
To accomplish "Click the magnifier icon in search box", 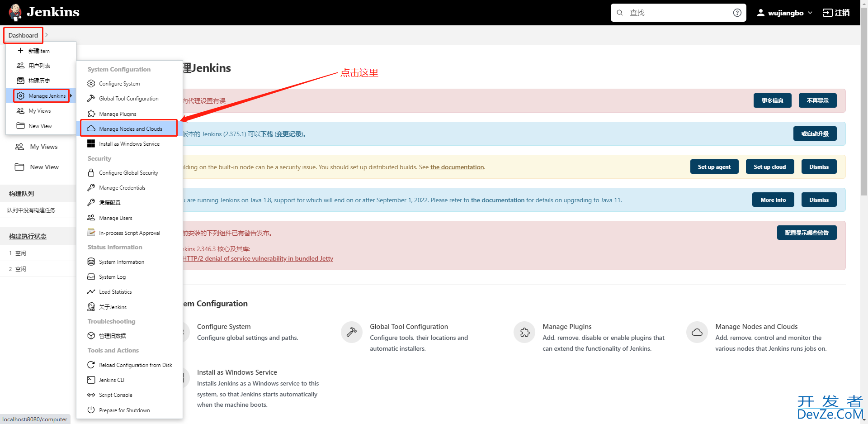I will point(620,13).
